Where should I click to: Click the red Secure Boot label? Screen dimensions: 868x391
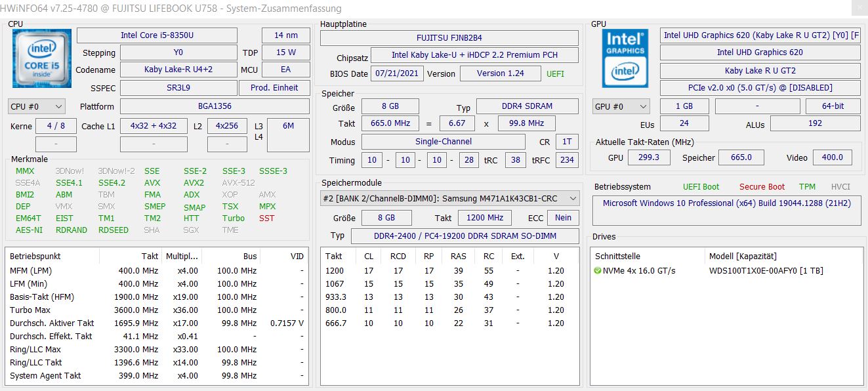(762, 187)
